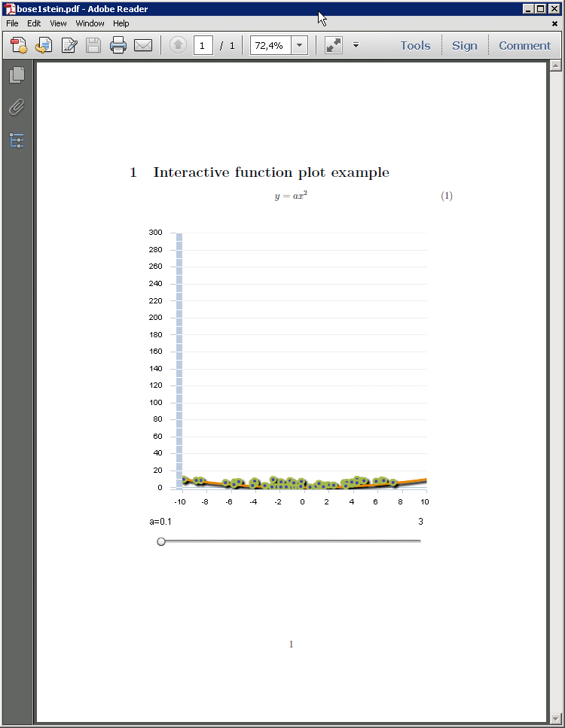The image size is (565, 728).
Task: Open Model Tree panel in sidebar
Action: pos(17,140)
